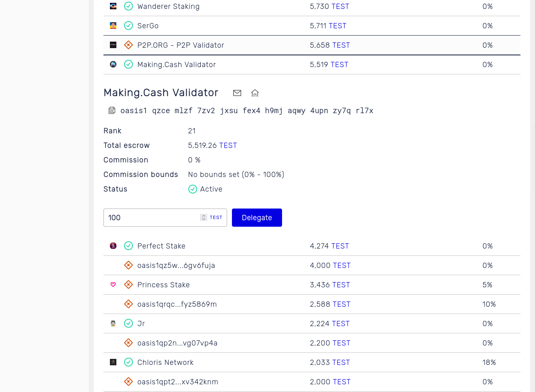Click the Chloris Network avatar icon

pyautogui.click(x=113, y=362)
